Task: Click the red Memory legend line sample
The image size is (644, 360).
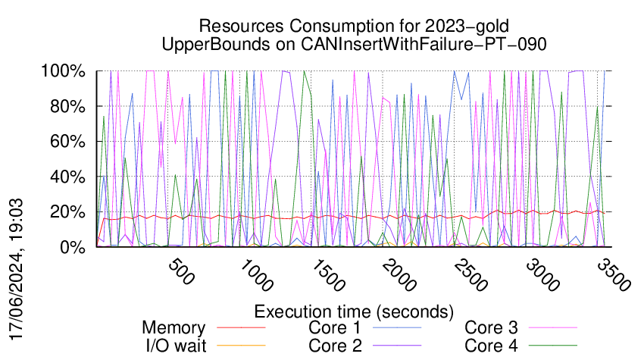Action: point(241,327)
